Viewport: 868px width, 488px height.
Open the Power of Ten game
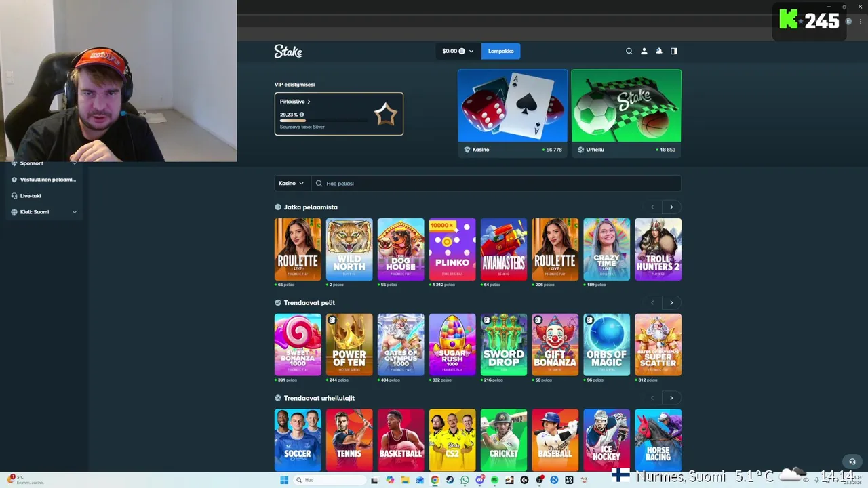point(349,345)
